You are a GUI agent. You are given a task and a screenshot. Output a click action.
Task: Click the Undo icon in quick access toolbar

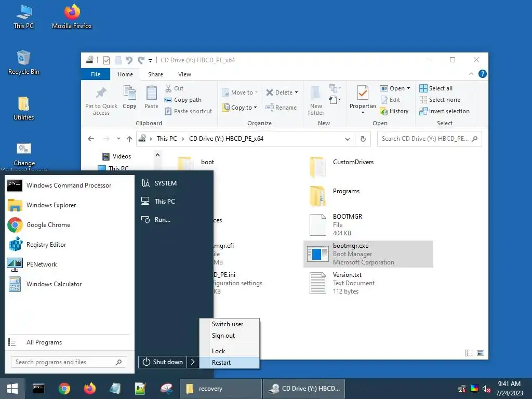129,60
